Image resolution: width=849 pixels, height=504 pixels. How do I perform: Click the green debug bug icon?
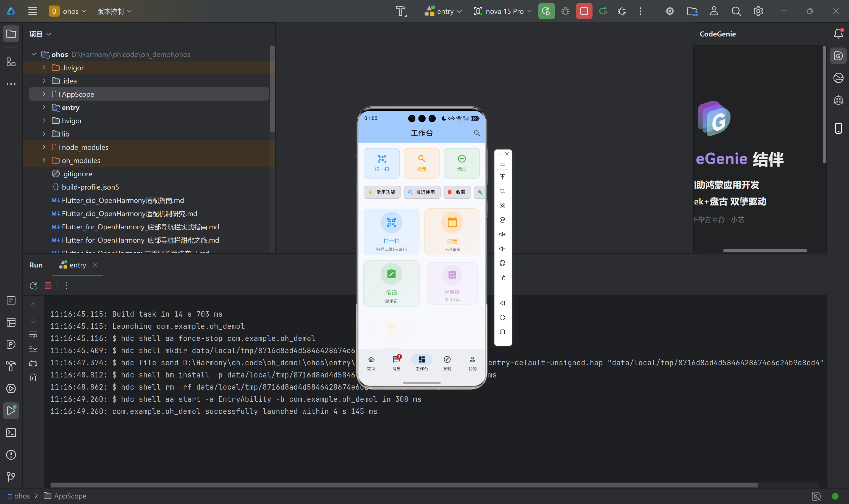[565, 11]
